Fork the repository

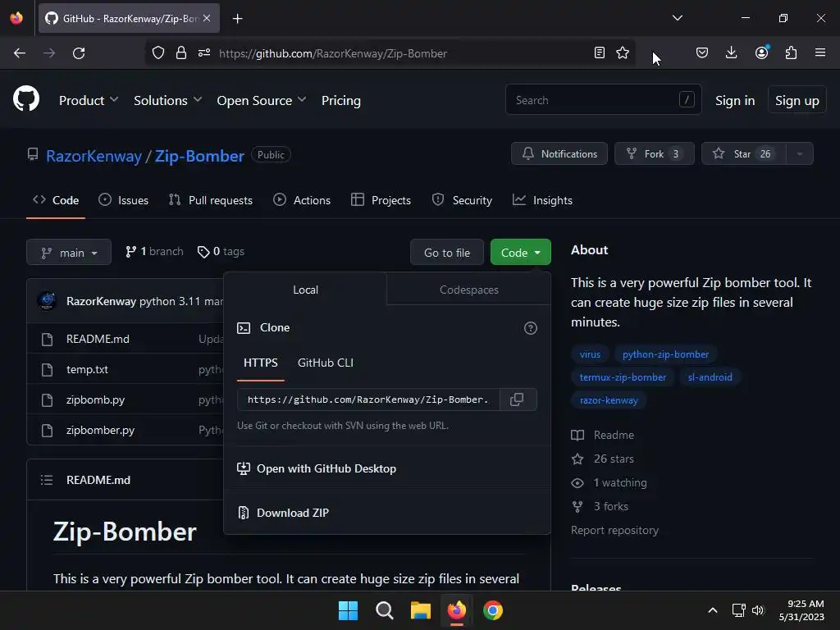pyautogui.click(x=654, y=153)
